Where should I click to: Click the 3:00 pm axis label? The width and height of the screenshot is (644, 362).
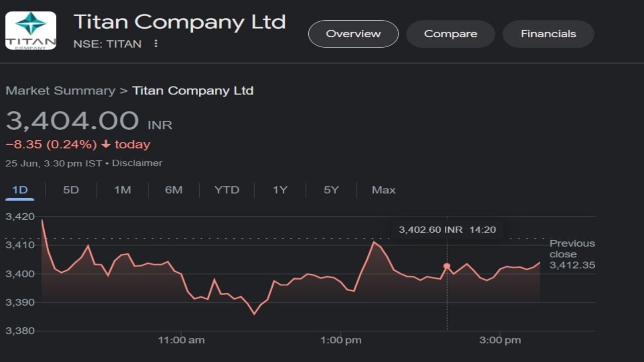(x=500, y=340)
